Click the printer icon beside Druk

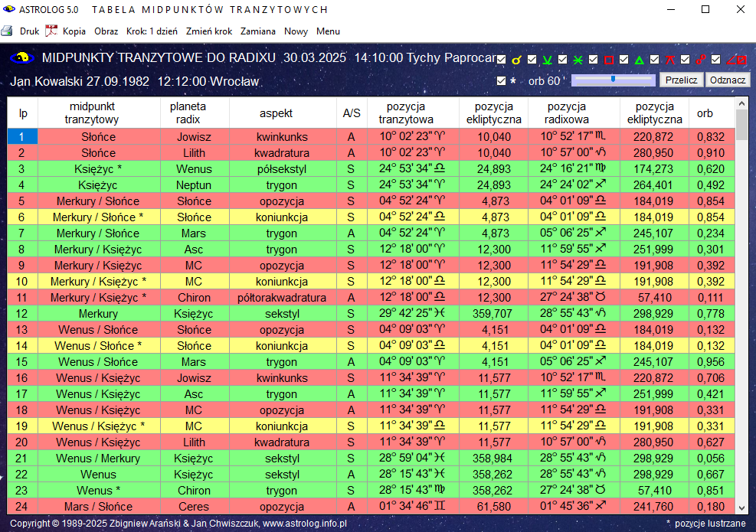coord(7,31)
